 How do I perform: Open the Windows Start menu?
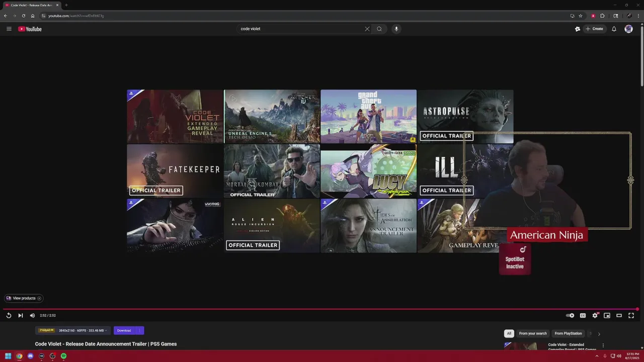[8, 356]
